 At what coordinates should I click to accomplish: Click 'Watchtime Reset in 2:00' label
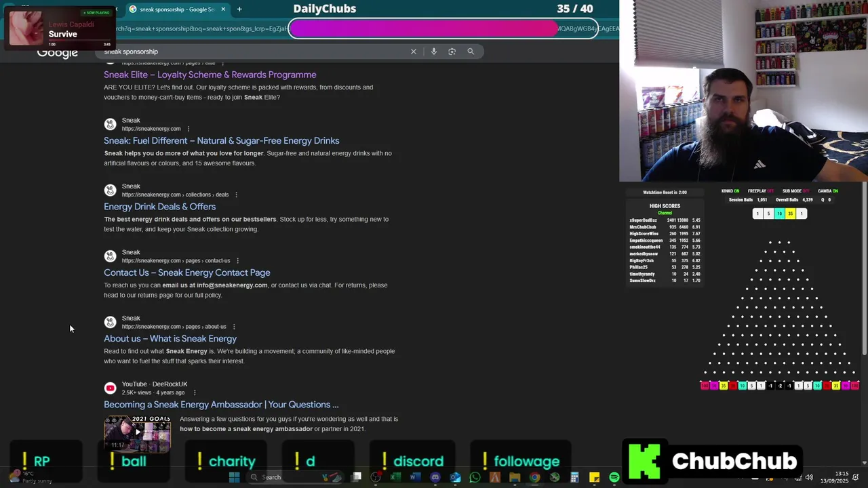665,192
